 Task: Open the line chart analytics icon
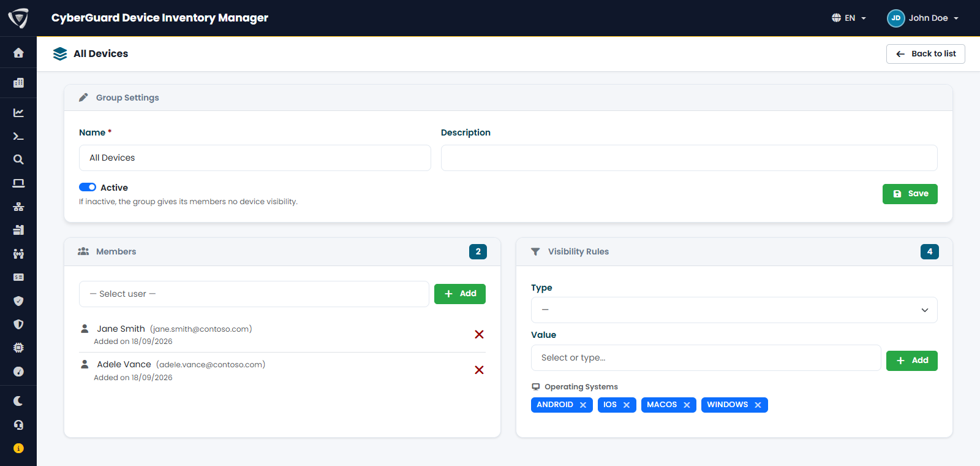18,113
